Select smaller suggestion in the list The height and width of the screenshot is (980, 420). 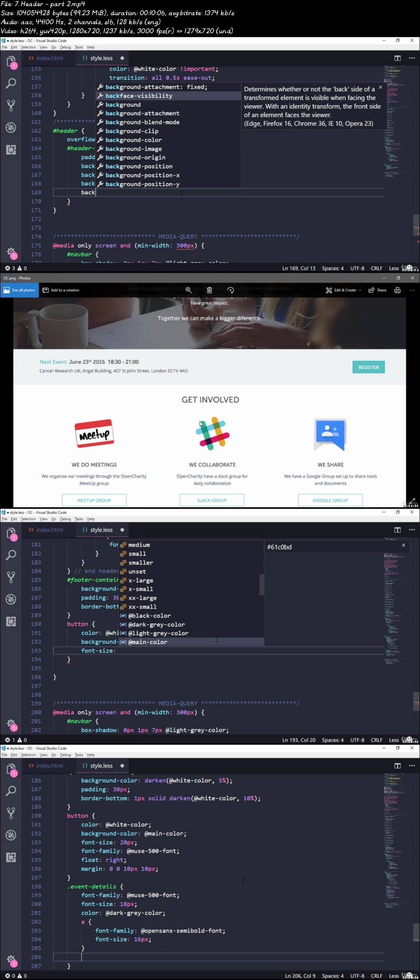[x=192, y=563]
